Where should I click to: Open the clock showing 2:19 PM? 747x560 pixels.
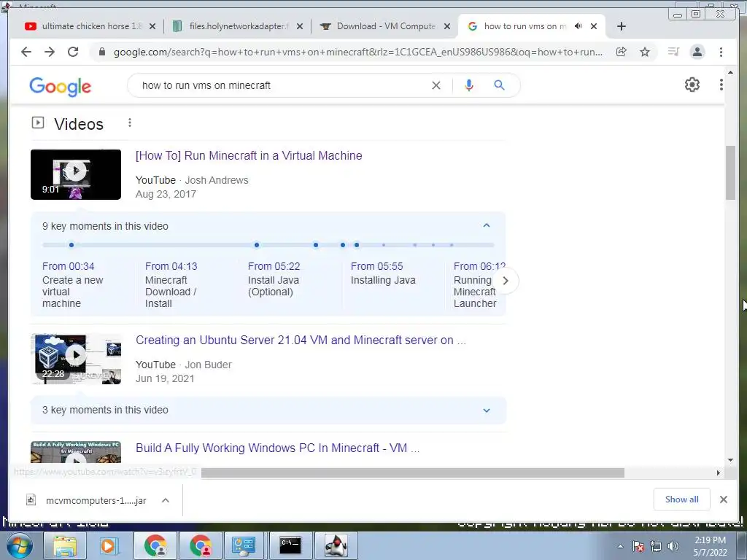710,546
